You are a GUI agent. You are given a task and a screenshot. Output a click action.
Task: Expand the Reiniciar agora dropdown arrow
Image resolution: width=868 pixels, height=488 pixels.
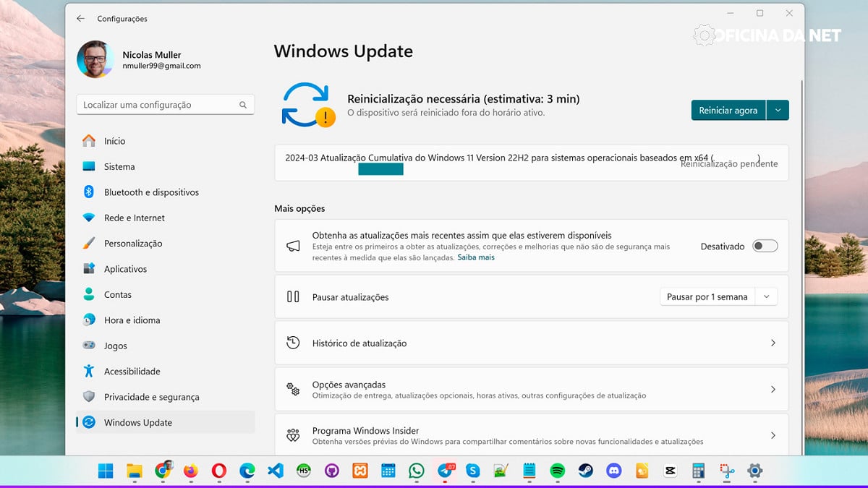click(x=778, y=111)
